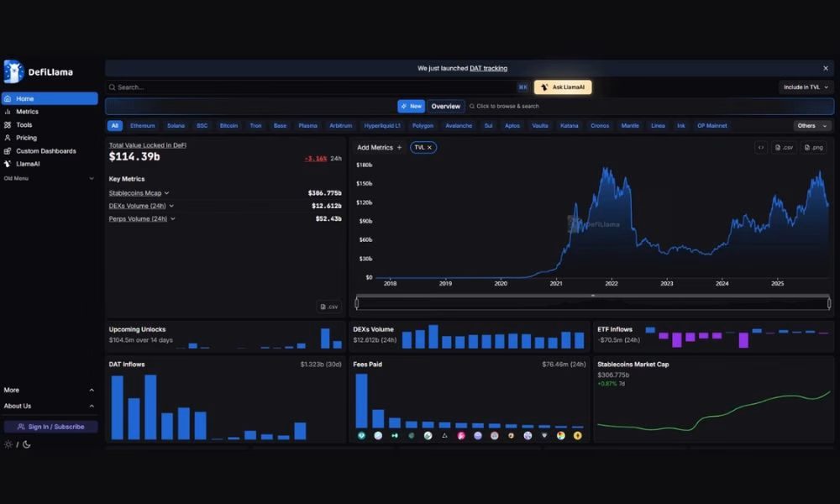Select the Bitcoin chain tab
This screenshot has width=840, height=504.
(228, 126)
